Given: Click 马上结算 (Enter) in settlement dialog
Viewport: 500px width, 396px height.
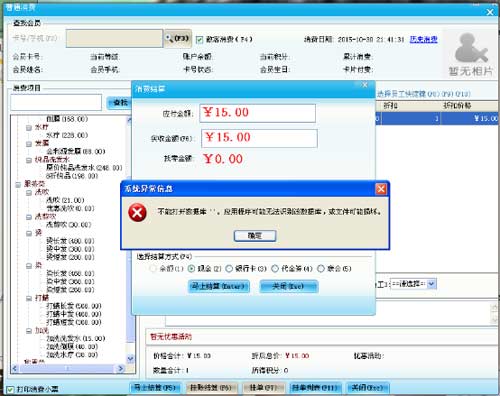Looking at the screenshot, I should 219,286.
